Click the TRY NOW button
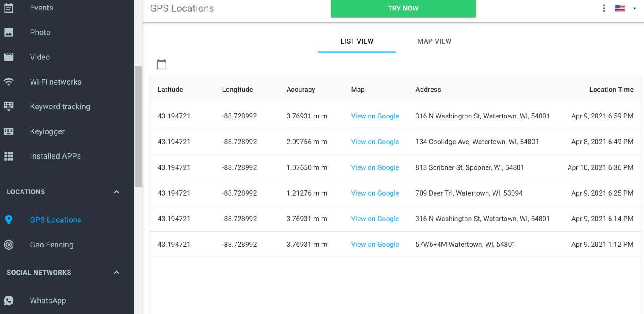 [403, 8]
